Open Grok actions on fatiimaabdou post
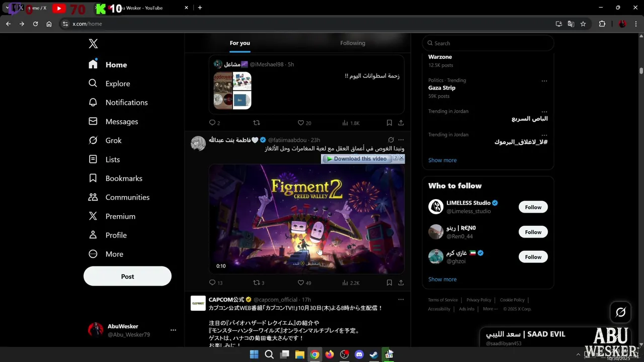644x362 pixels. (x=391, y=140)
